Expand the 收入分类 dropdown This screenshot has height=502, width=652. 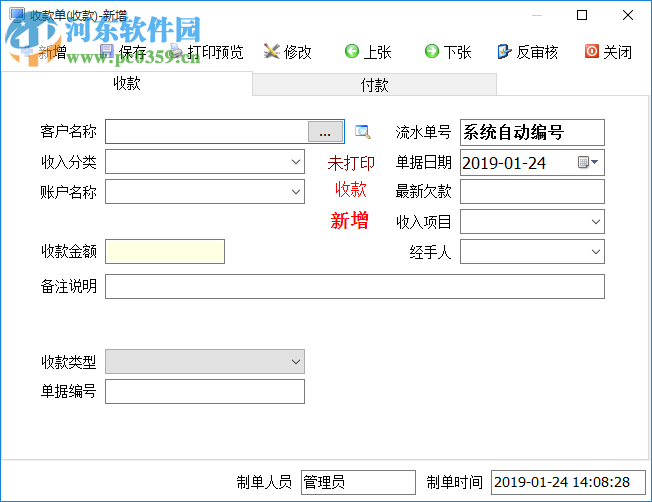(x=296, y=162)
